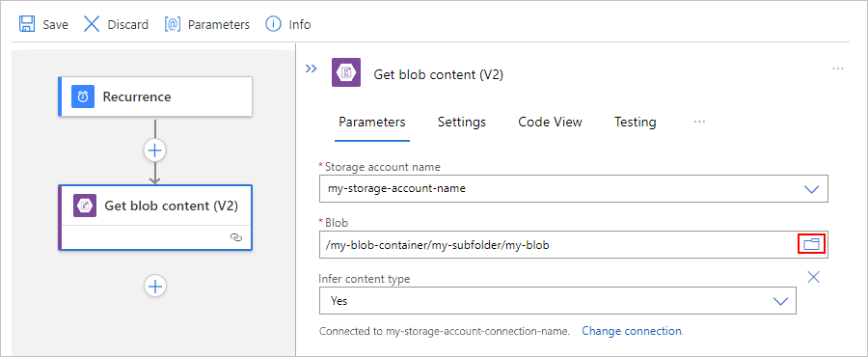The height and width of the screenshot is (357, 868).
Task: Follow the Change connection link
Action: pyautogui.click(x=632, y=331)
